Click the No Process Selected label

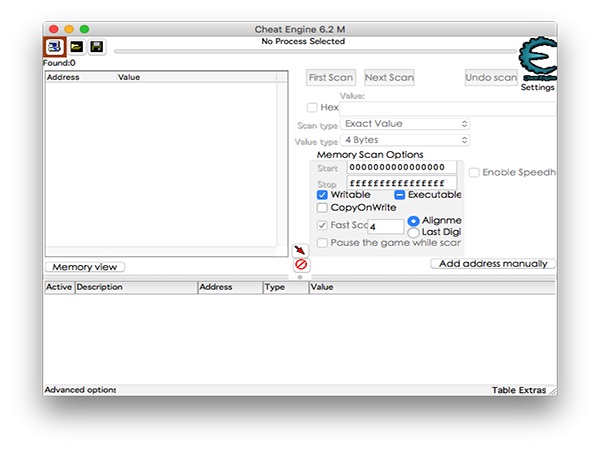tap(303, 41)
